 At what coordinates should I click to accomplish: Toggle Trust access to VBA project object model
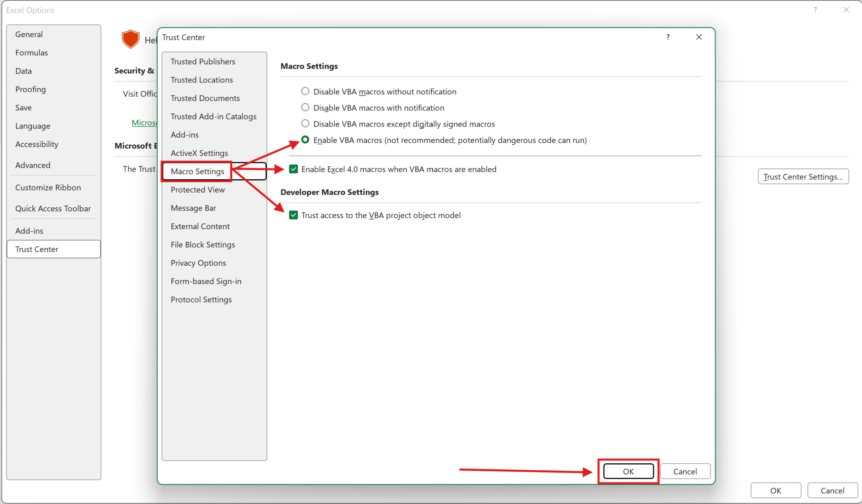(x=294, y=215)
